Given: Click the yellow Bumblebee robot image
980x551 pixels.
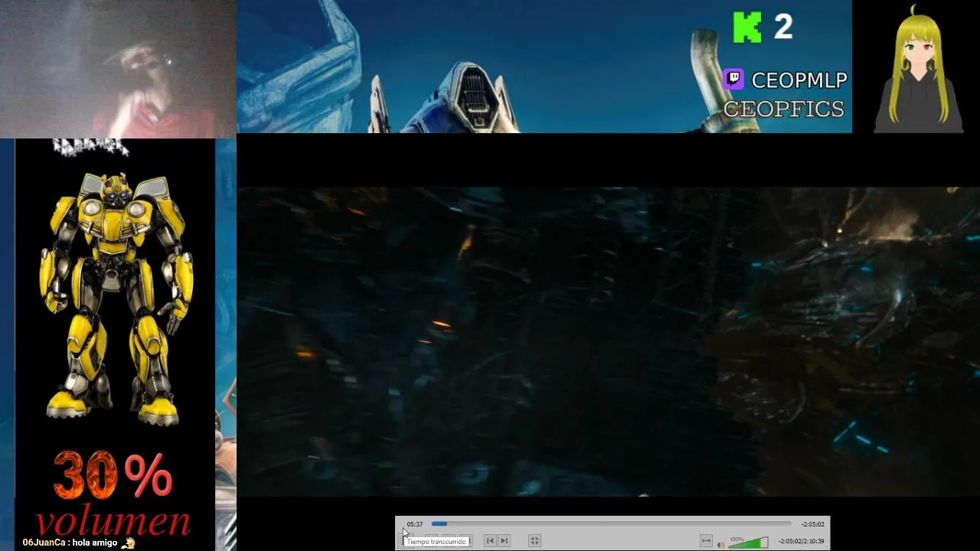Looking at the screenshot, I should [x=116, y=298].
